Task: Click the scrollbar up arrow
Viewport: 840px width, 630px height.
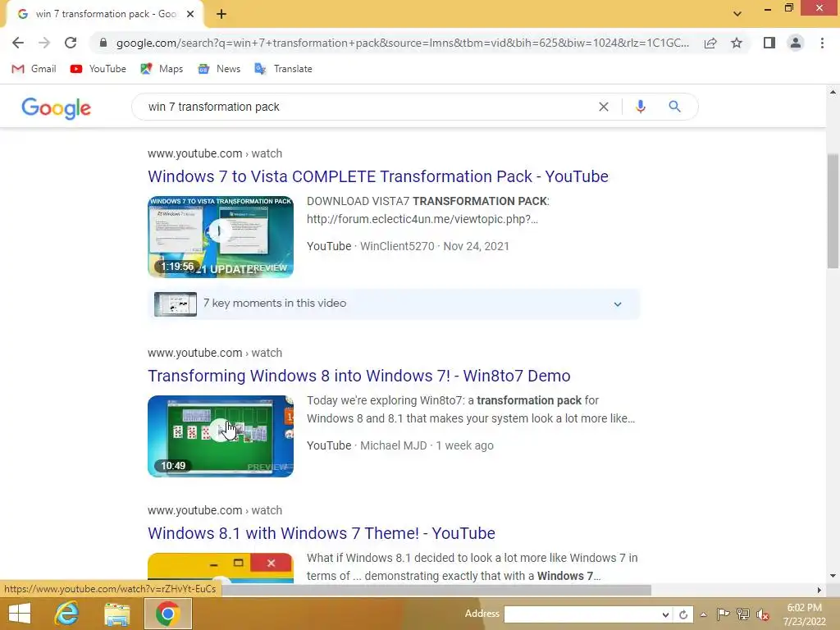Action: (833, 92)
